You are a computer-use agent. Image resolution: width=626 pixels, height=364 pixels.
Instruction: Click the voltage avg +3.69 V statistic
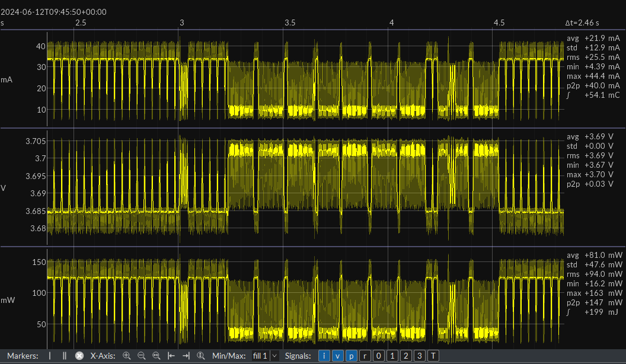590,136
